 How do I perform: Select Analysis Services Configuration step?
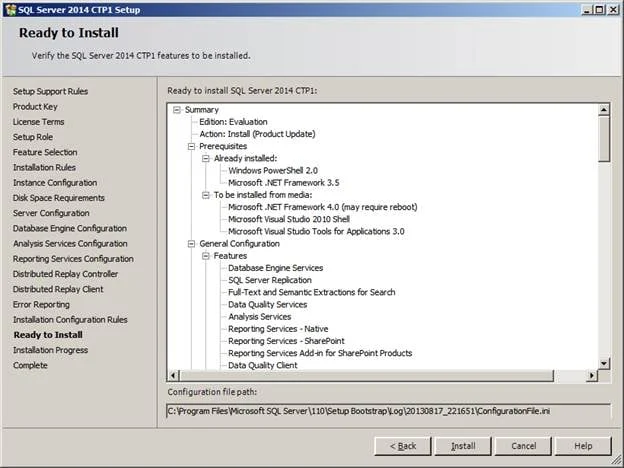tap(70, 244)
